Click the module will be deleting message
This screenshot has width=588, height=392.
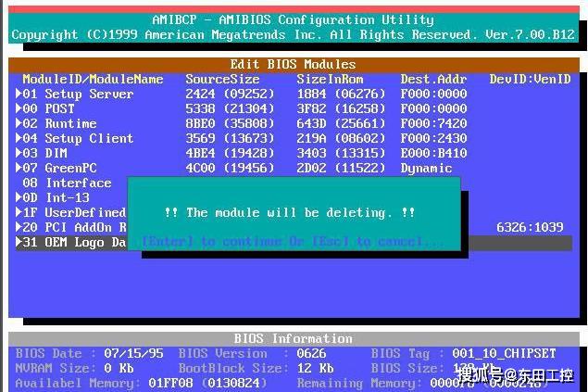click(x=290, y=213)
